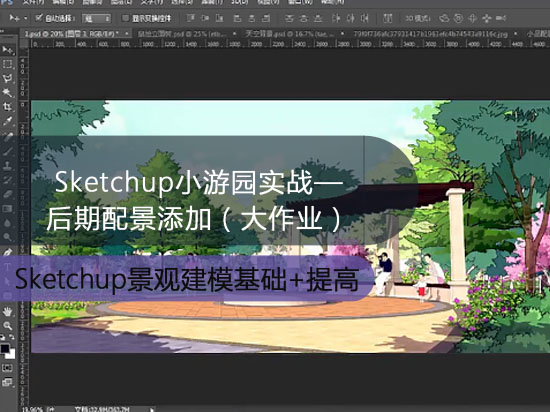The height and width of the screenshot is (412, 550).
Task: Choose the Polygonal Lasso tool
Action: point(7,79)
